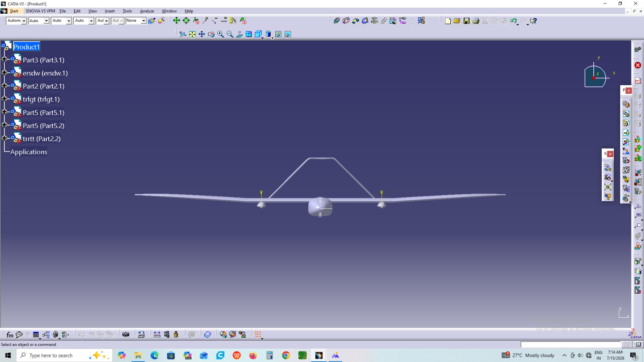This screenshot has width=644, height=362.
Task: Click the Print icon
Action: pos(476,21)
